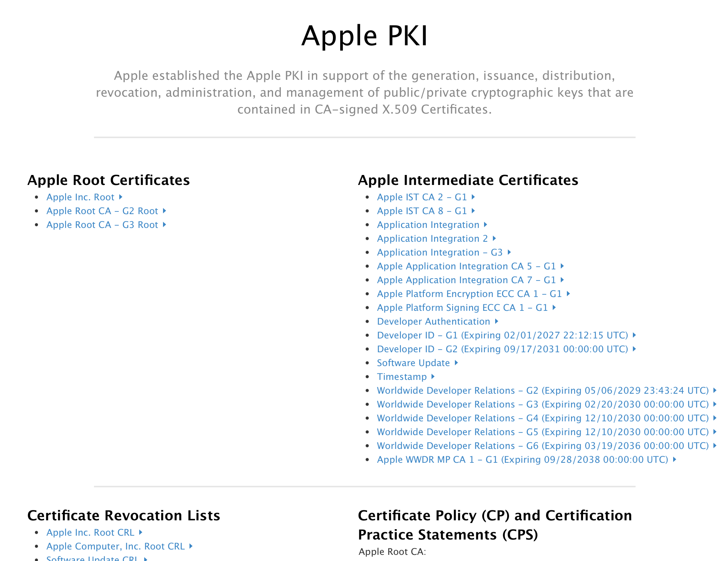728x561 pixels.
Task: Open Developer ID – G1 expiring 2027 link
Action: coord(507,335)
